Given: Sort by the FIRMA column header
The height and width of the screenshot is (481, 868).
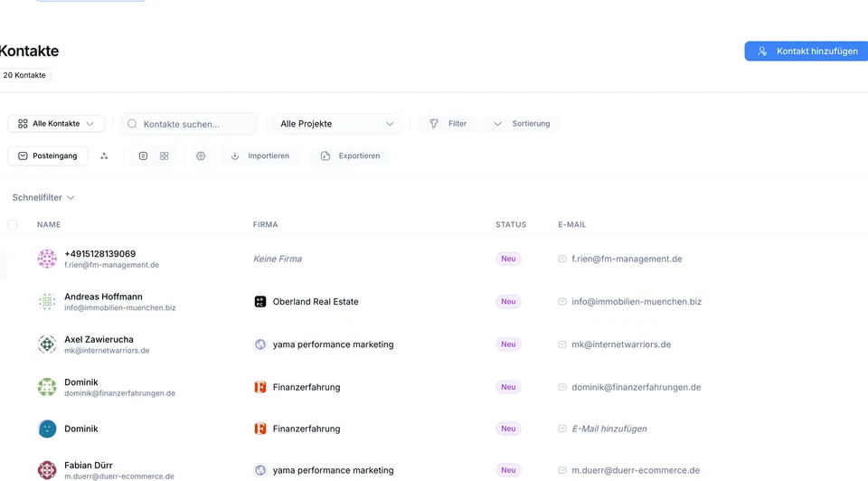Looking at the screenshot, I should (x=265, y=224).
